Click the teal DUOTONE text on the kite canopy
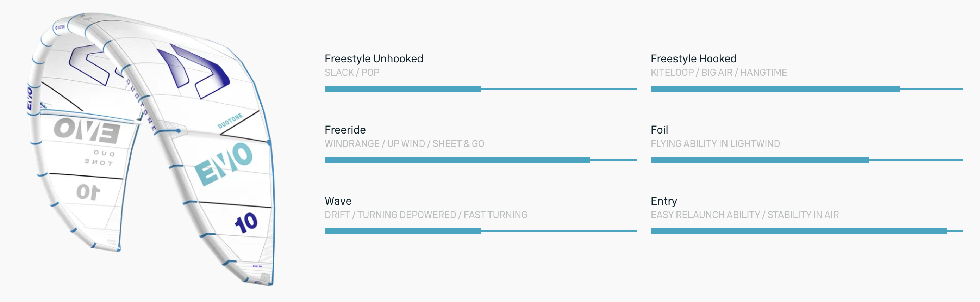 click(230, 121)
